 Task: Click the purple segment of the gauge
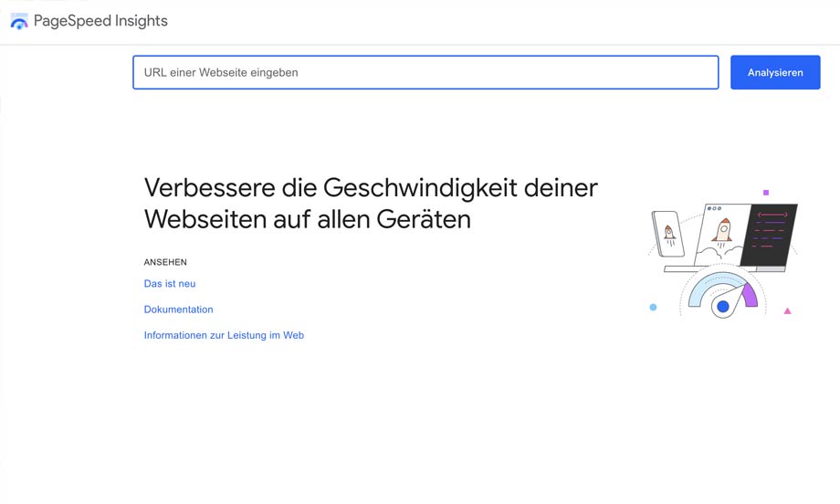750,294
